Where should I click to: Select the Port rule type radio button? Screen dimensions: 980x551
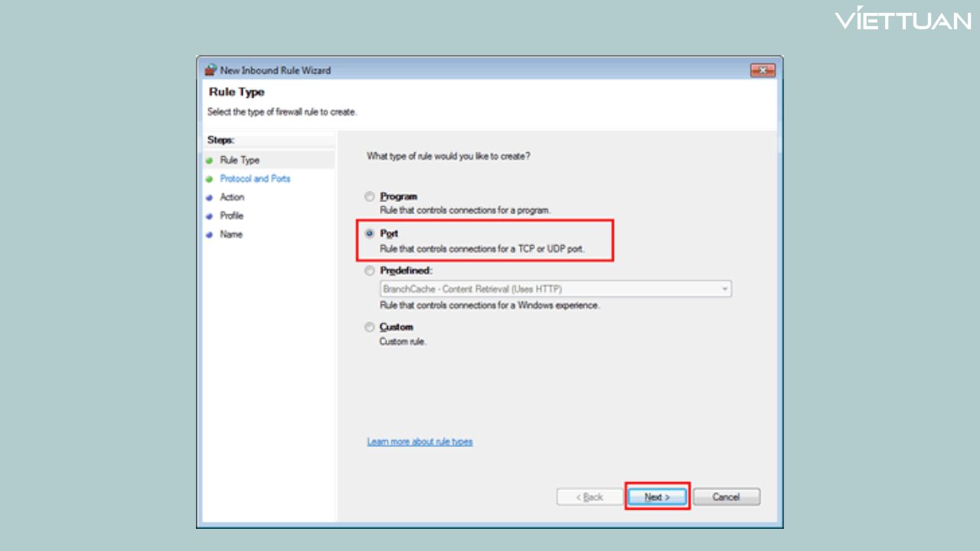tap(371, 233)
